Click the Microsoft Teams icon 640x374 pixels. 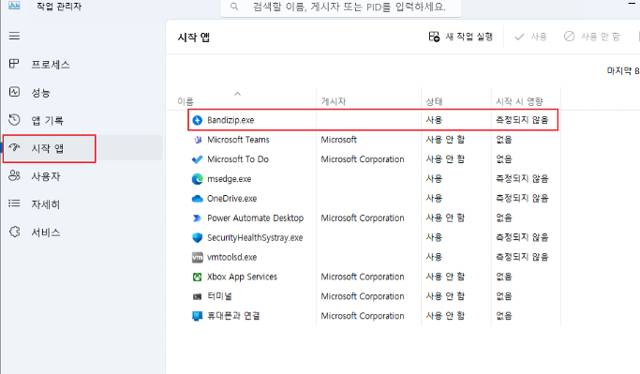click(198, 140)
